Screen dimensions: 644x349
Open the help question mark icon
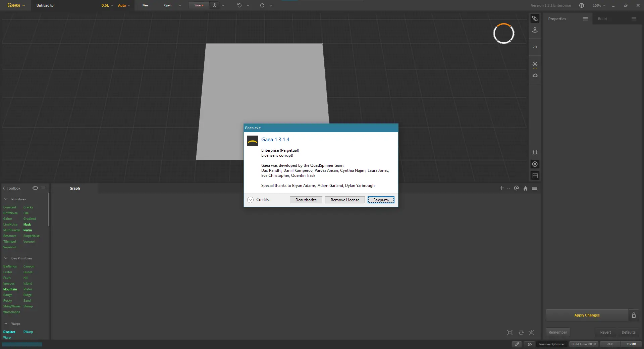click(x=582, y=5)
